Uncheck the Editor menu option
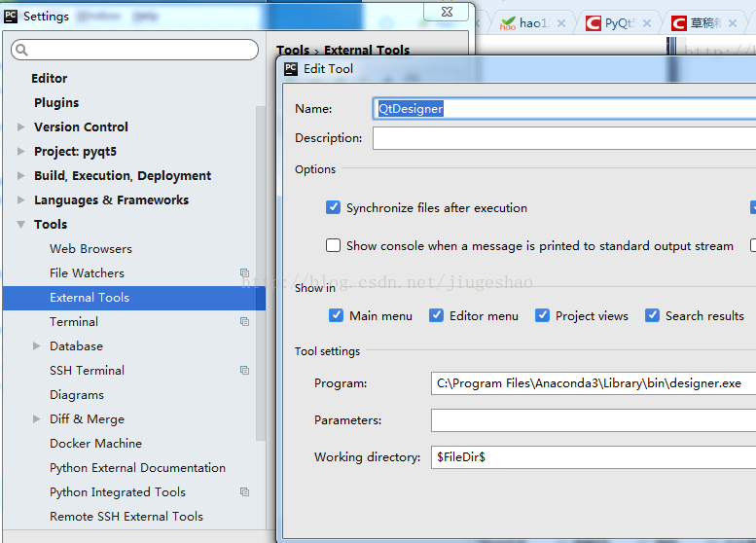 pos(436,315)
